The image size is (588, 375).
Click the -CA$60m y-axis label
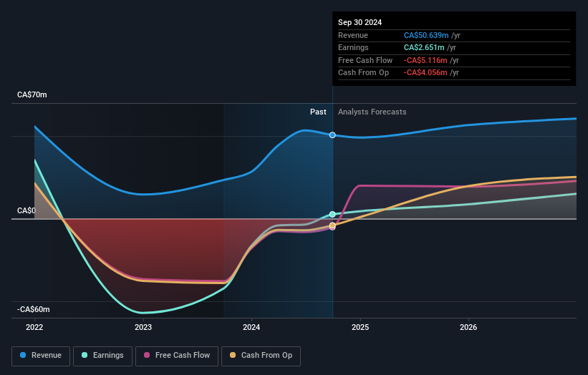tap(34, 309)
